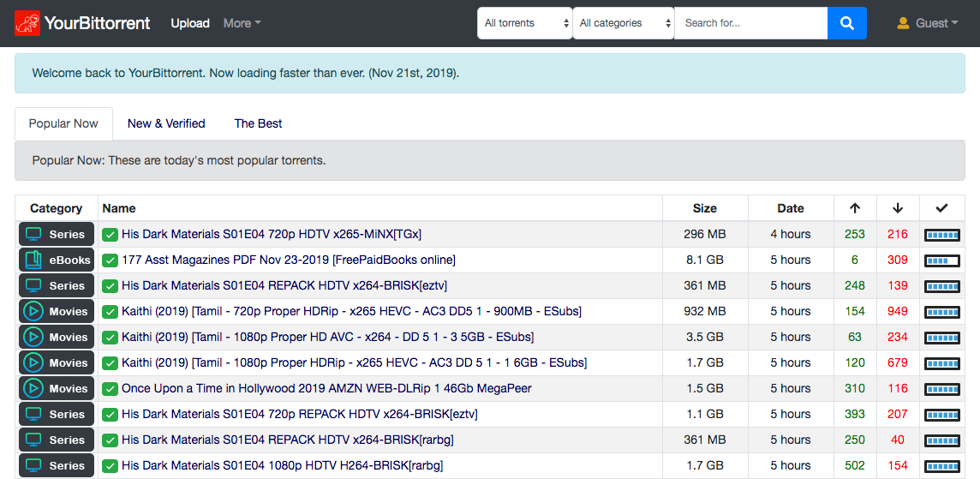Click verified checkmark beside 177 Asst Magazines

click(110, 260)
